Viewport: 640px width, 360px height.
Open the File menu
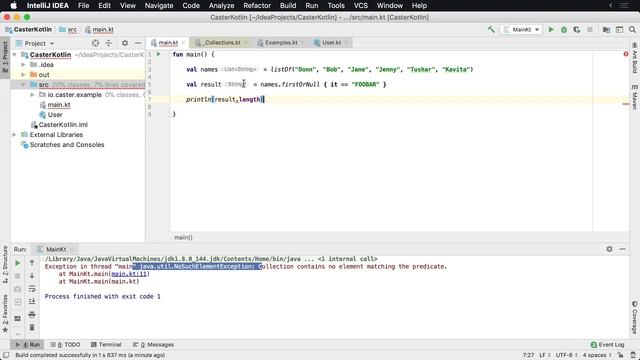(x=83, y=6)
